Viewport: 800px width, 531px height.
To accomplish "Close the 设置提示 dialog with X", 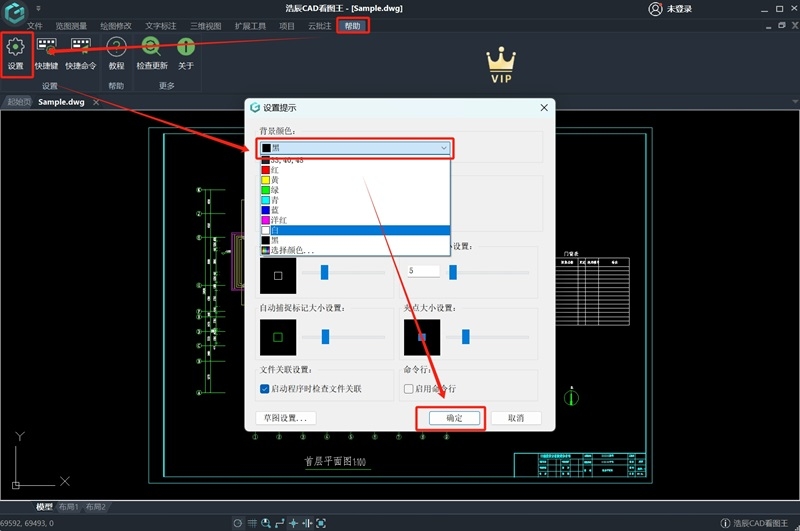I will tap(544, 108).
